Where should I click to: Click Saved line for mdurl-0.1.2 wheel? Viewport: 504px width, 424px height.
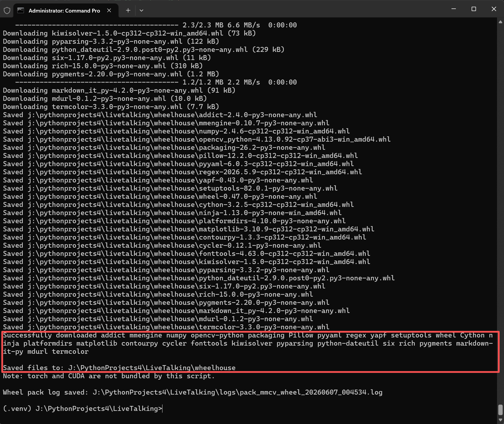[158, 319]
